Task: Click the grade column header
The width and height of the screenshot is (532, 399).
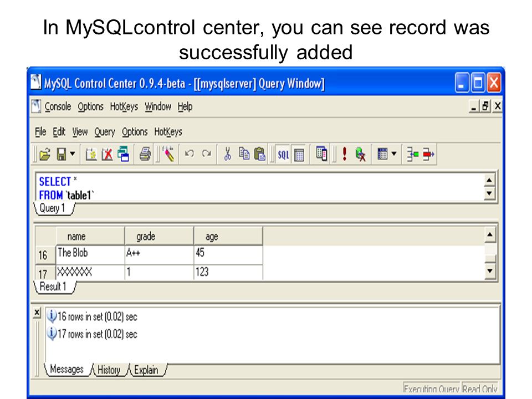Action: (x=160, y=236)
